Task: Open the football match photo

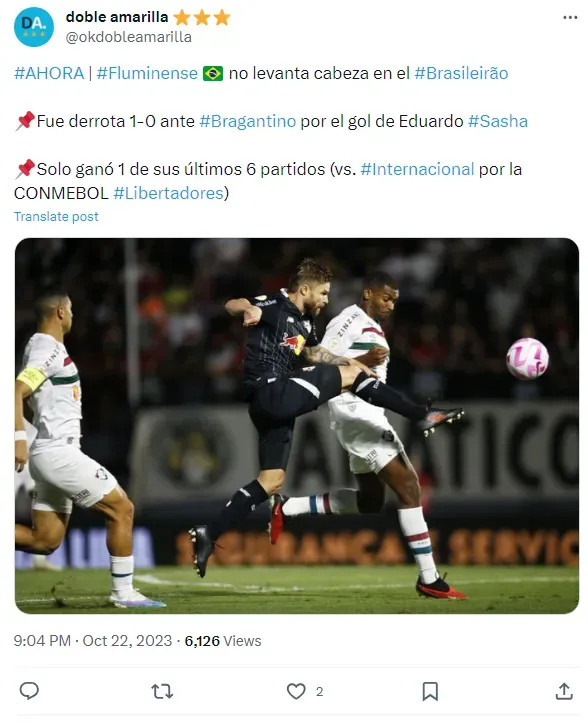Action: click(297, 426)
